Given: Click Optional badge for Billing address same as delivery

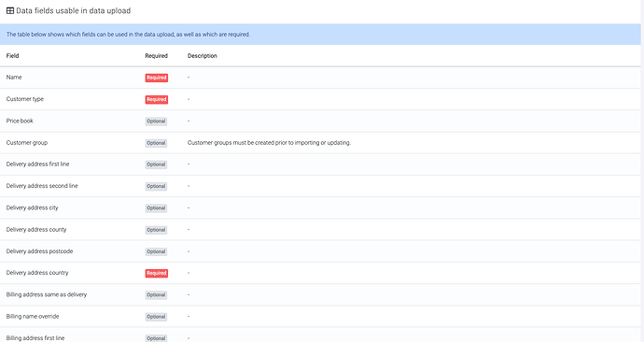Looking at the screenshot, I should (x=156, y=294).
